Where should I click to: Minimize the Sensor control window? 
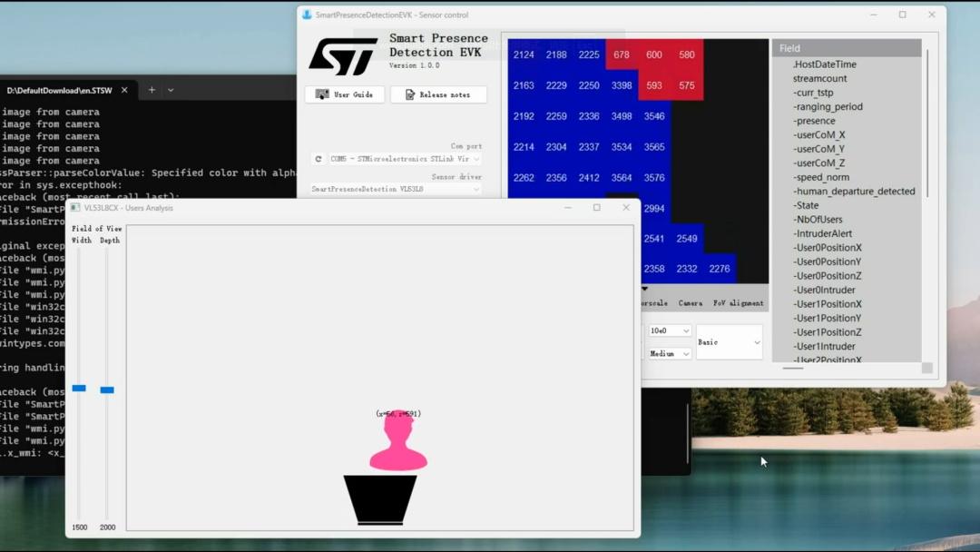pyautogui.click(x=874, y=15)
